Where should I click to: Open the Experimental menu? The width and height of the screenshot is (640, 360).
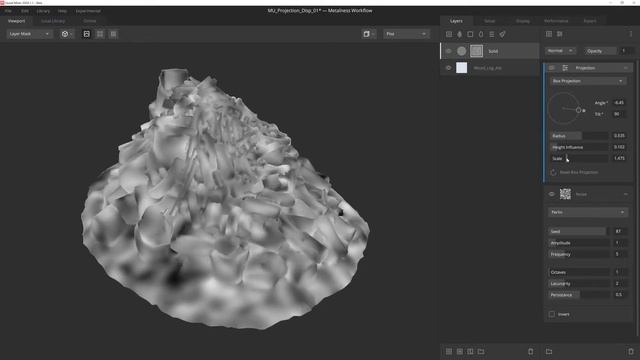click(88, 11)
